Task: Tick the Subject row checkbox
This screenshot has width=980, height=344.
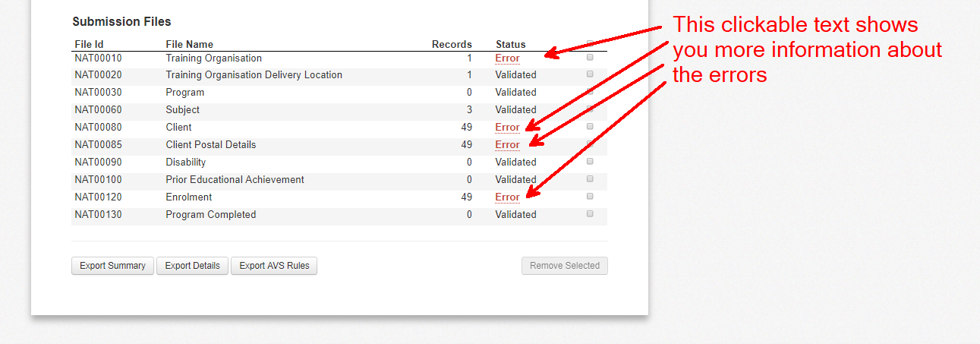Action: [590, 109]
